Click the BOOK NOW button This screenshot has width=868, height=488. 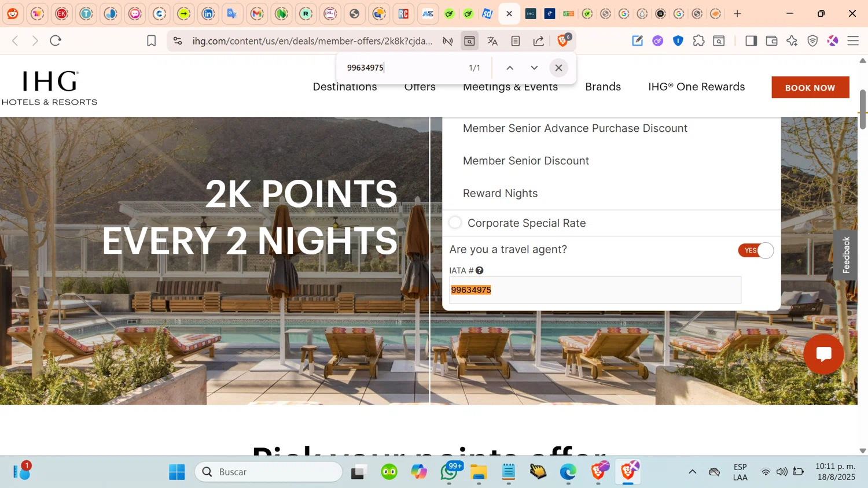[810, 87]
